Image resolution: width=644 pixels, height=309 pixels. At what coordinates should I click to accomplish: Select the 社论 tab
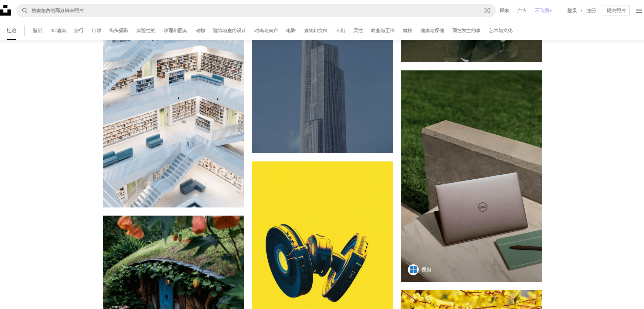[12, 30]
